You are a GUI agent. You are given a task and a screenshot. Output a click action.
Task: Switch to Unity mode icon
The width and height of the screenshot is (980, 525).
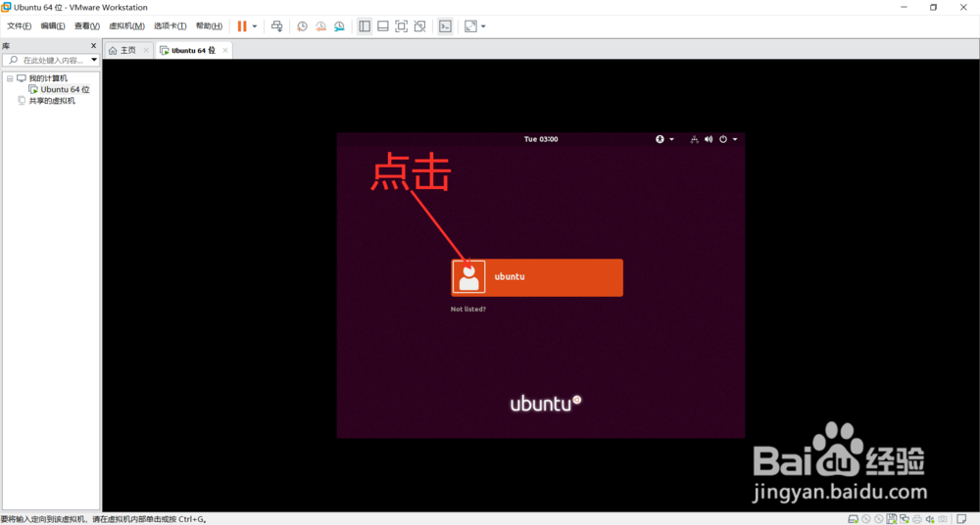(420, 26)
